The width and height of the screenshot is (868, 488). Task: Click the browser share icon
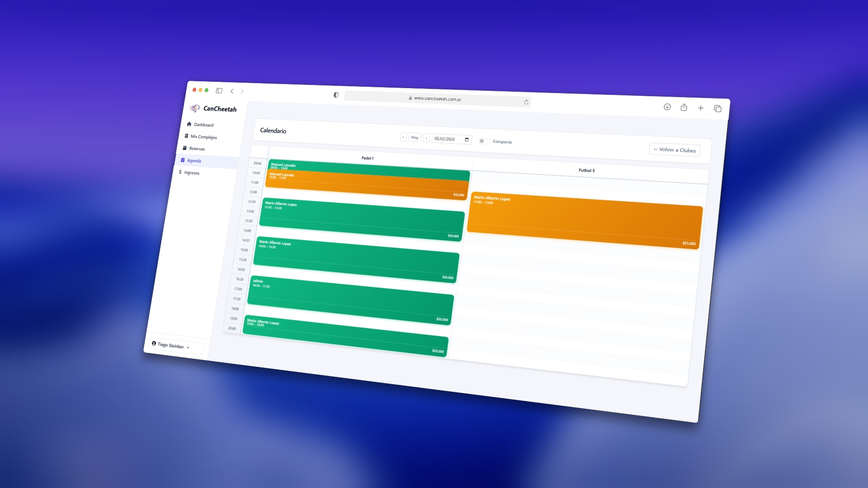(x=684, y=107)
